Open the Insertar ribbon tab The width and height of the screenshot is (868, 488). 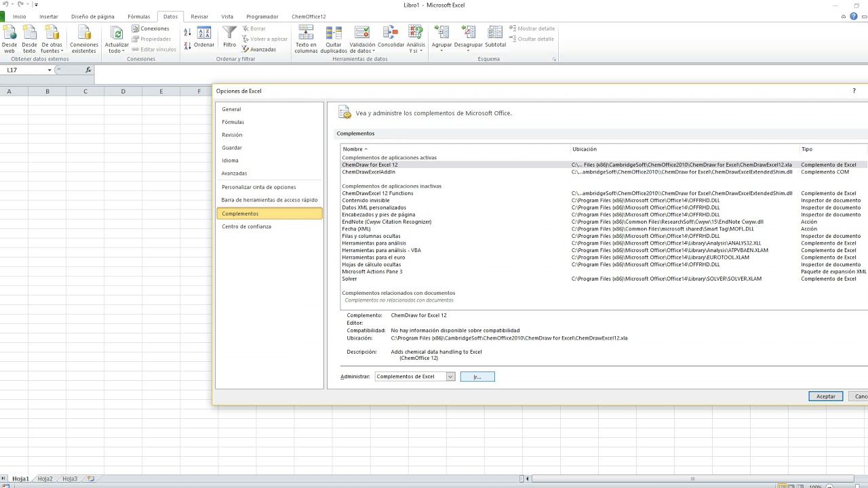tap(48, 16)
